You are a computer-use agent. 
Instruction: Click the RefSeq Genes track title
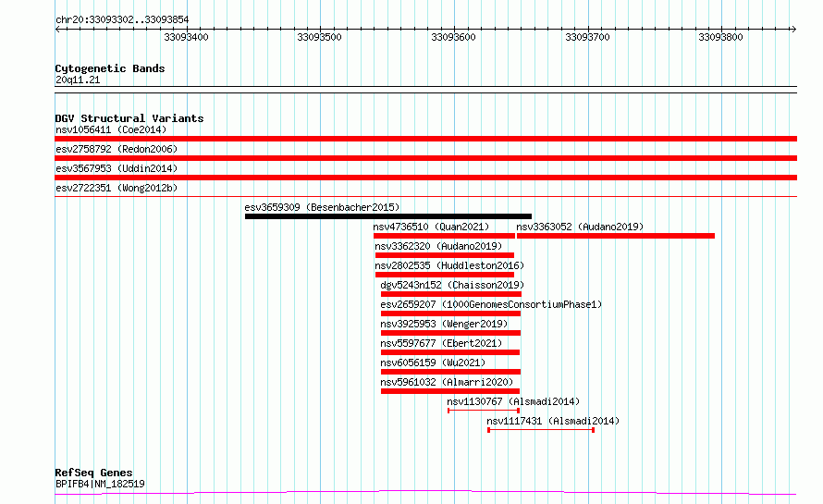(93, 473)
